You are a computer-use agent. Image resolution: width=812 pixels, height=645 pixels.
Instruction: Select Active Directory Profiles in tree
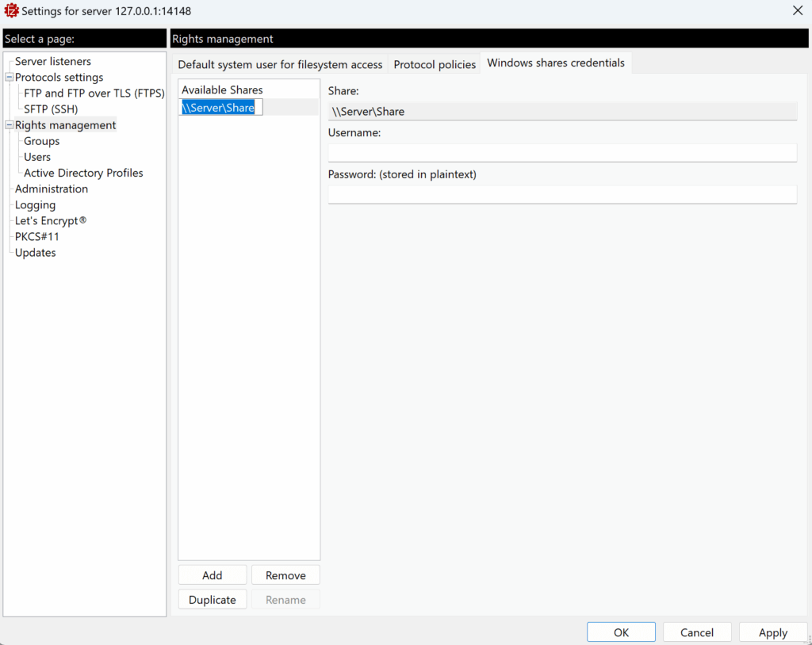(x=83, y=173)
